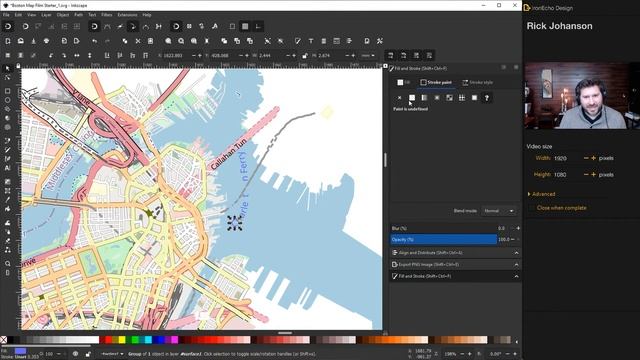Viewport: 640px width, 360px height.
Task: Click the unset paint question mark
Action: 487,98
